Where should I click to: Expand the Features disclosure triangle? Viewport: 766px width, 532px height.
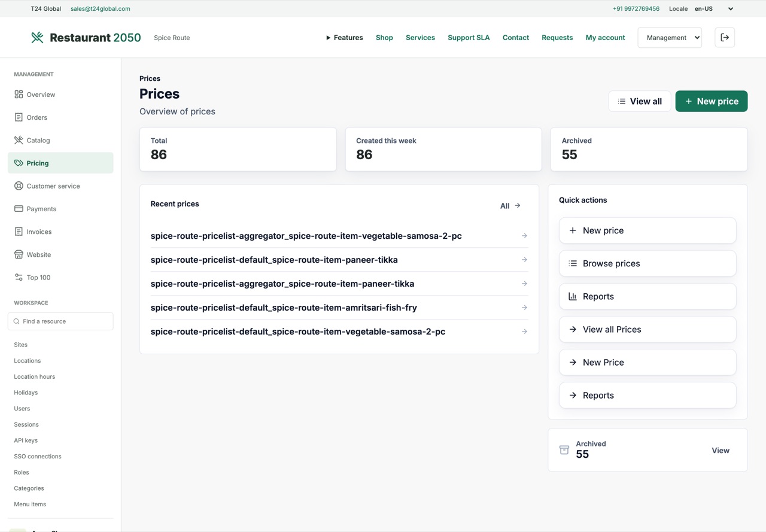pyautogui.click(x=328, y=38)
